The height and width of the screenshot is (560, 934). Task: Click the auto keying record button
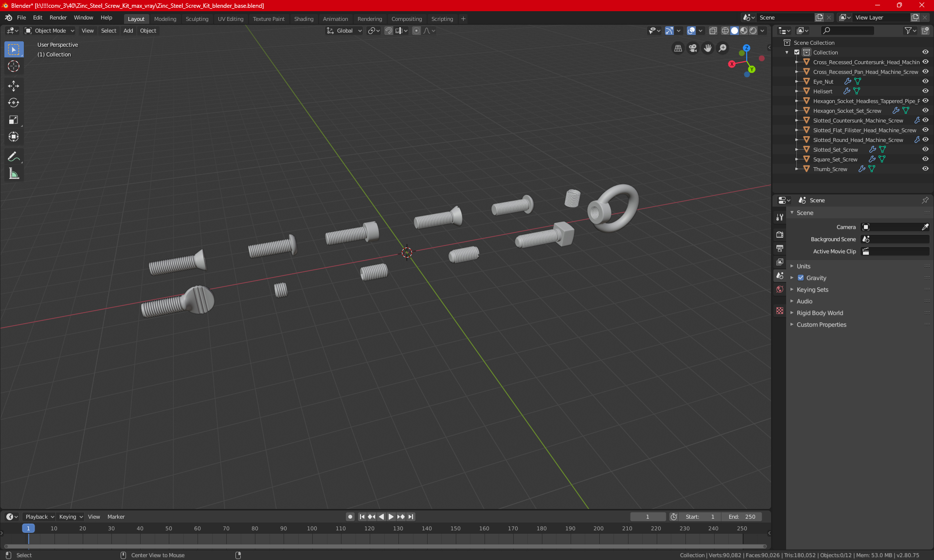point(350,517)
